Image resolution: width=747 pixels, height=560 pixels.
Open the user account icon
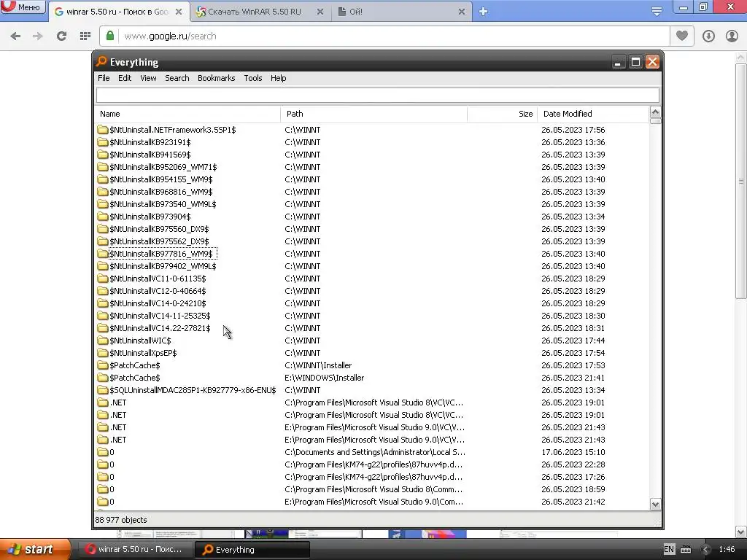tap(732, 36)
